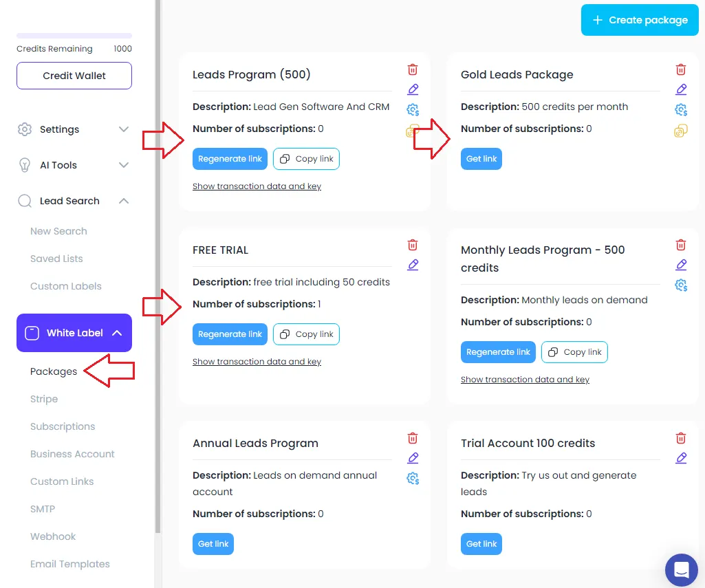This screenshot has width=705, height=588.
Task: Go to Subscriptions in sidebar
Action: [63, 426]
